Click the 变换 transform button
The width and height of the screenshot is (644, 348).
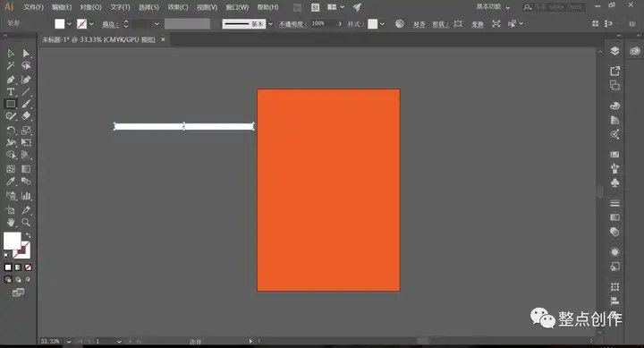pos(478,25)
